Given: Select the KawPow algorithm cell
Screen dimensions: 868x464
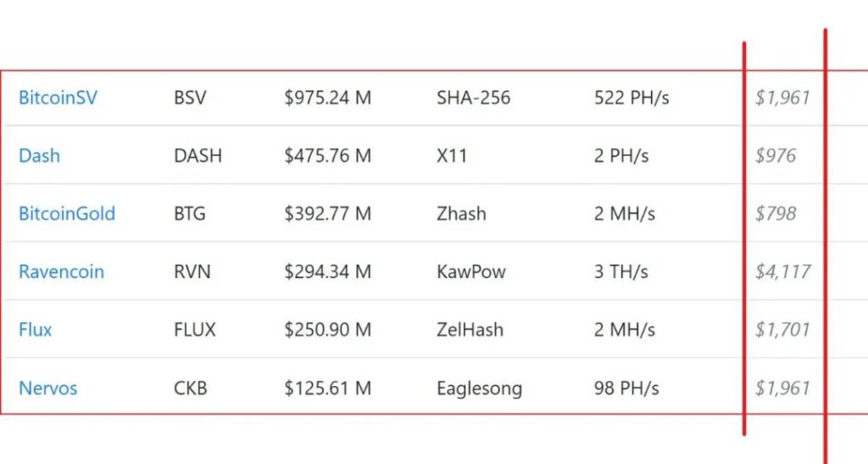Looking at the screenshot, I should point(471,272).
